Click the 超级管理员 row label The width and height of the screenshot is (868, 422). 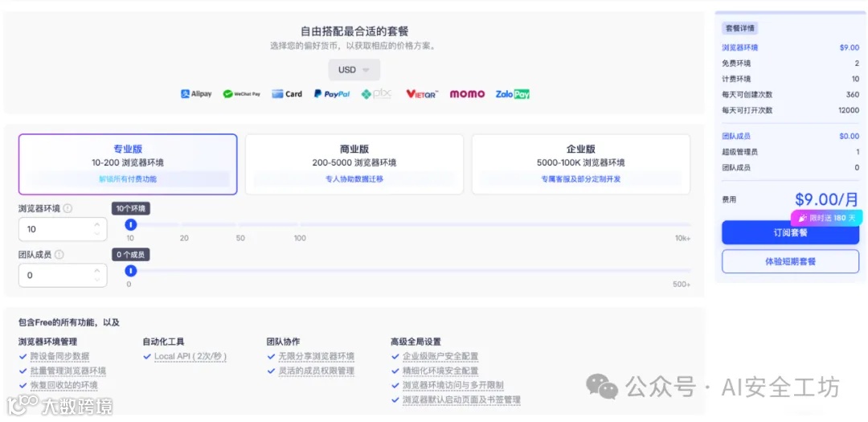[x=739, y=152]
